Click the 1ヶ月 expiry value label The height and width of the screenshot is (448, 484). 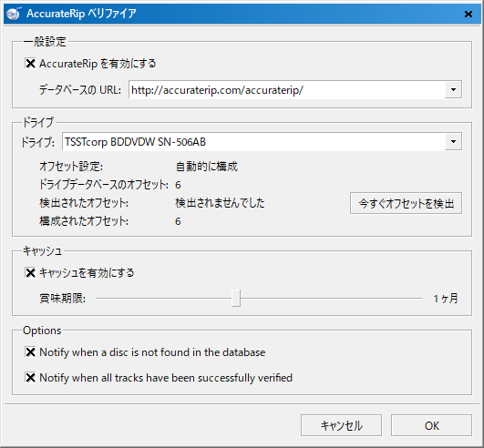(445, 299)
